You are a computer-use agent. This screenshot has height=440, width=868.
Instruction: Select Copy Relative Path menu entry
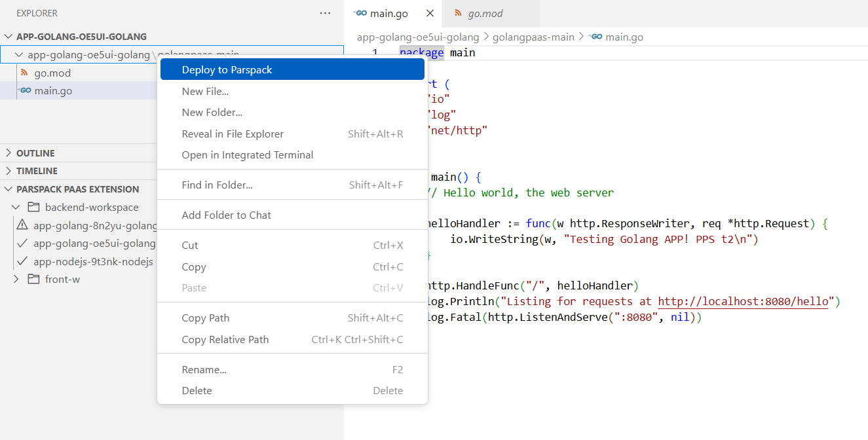click(x=225, y=340)
